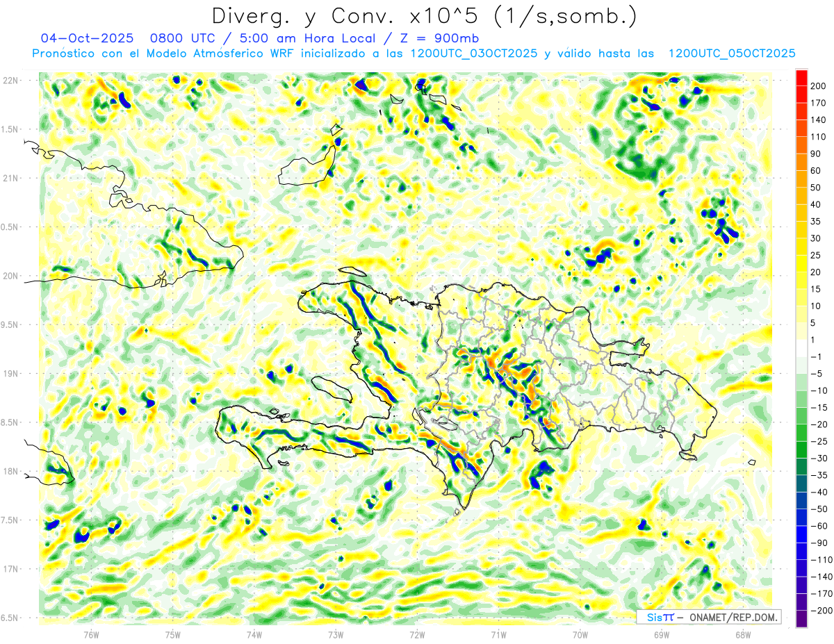
Task: Click the "21N" latitude label
Action: tap(10, 179)
